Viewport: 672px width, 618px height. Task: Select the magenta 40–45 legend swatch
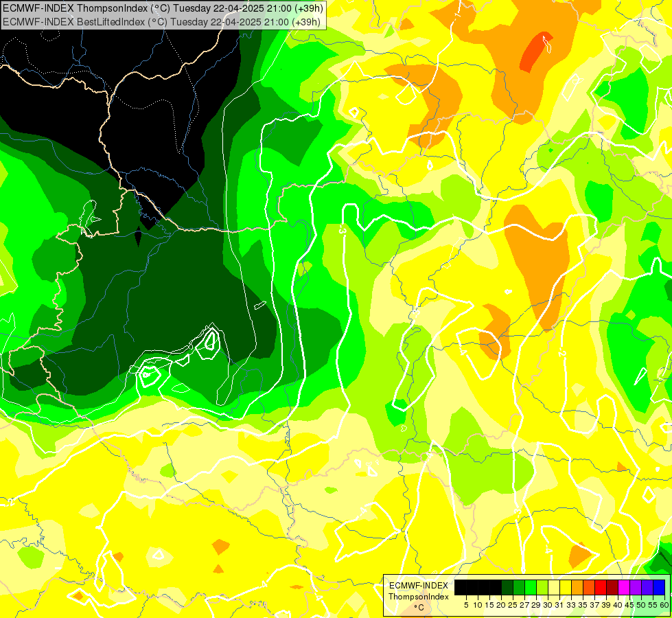coord(624,587)
